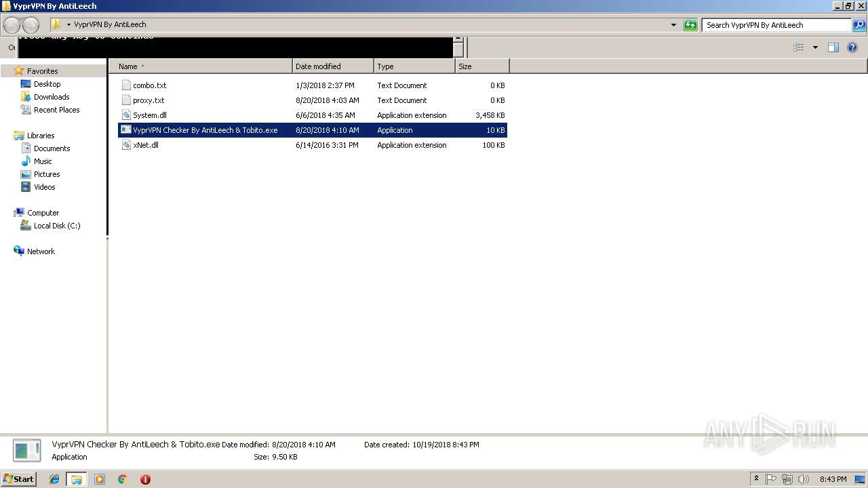Screen dimensions: 868x488
Task: Click the System.dll file name
Action: [149, 115]
